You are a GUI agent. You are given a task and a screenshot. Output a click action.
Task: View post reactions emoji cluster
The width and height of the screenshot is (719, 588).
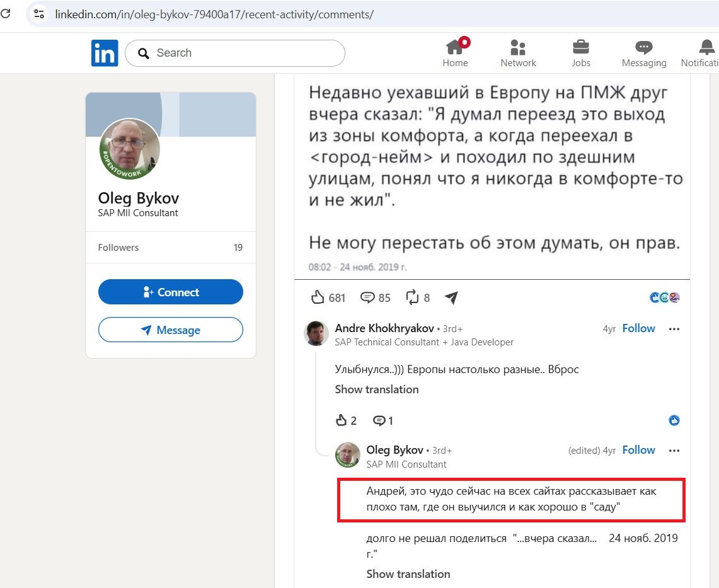point(665,297)
